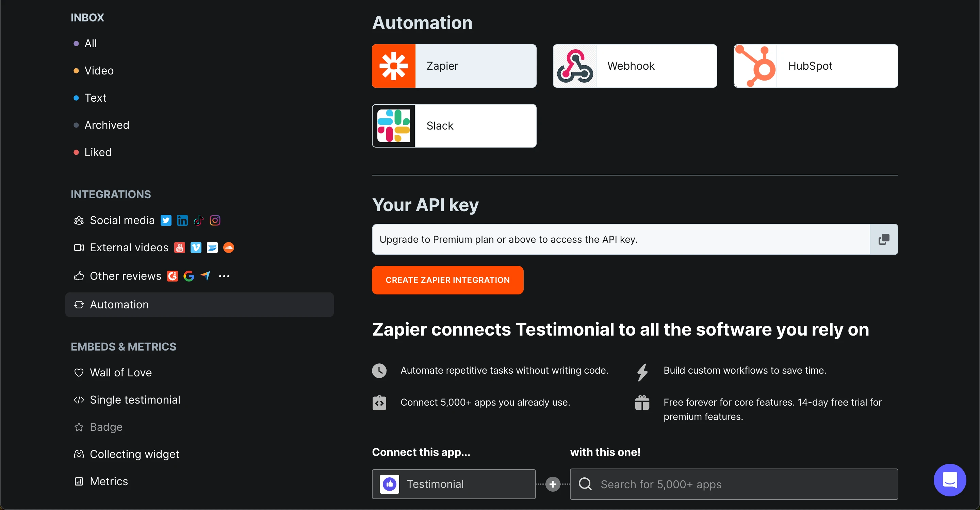Click the Other reviews thumbs-up icon
Image resolution: width=980 pixels, height=510 pixels.
tap(79, 276)
